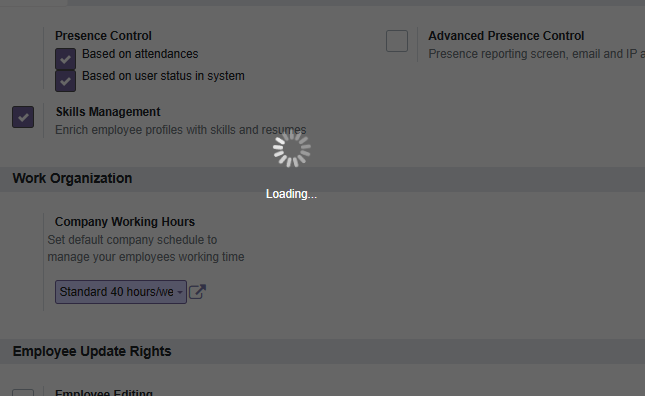Click the Presence reporting screen description text
Viewport: 645px width, 396px height.
tap(536, 54)
